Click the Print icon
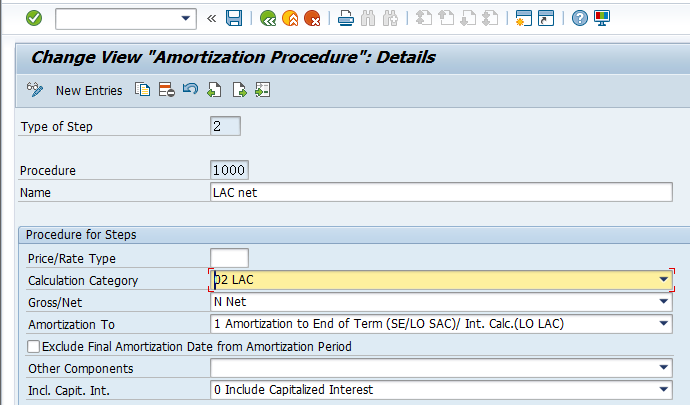The height and width of the screenshot is (405, 690). 345,18
